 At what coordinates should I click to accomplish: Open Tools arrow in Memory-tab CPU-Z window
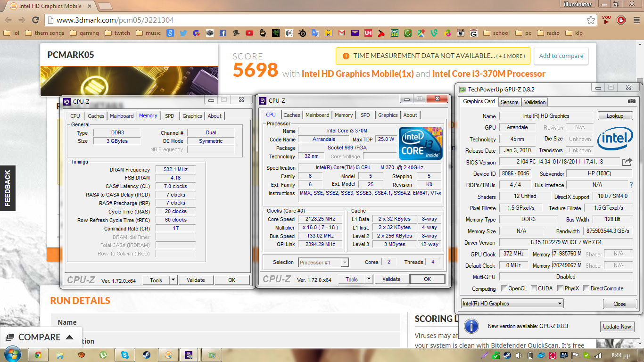[173, 280]
